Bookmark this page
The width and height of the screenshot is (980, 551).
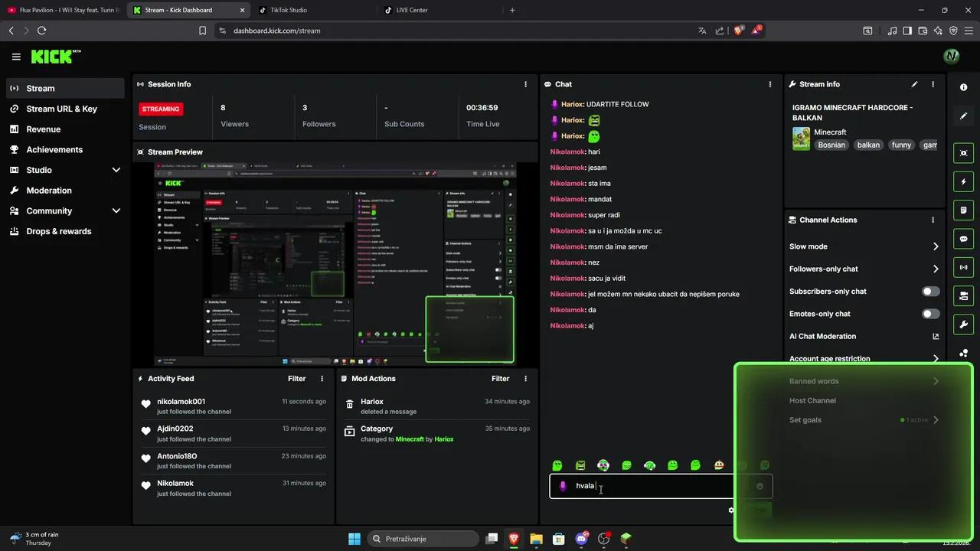(202, 31)
